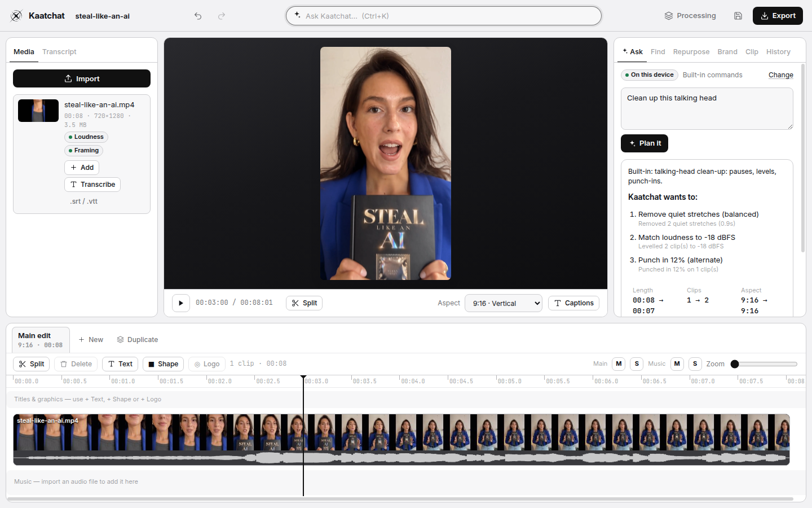Image resolution: width=812 pixels, height=508 pixels.
Task: Add a Text title
Action: click(120, 364)
